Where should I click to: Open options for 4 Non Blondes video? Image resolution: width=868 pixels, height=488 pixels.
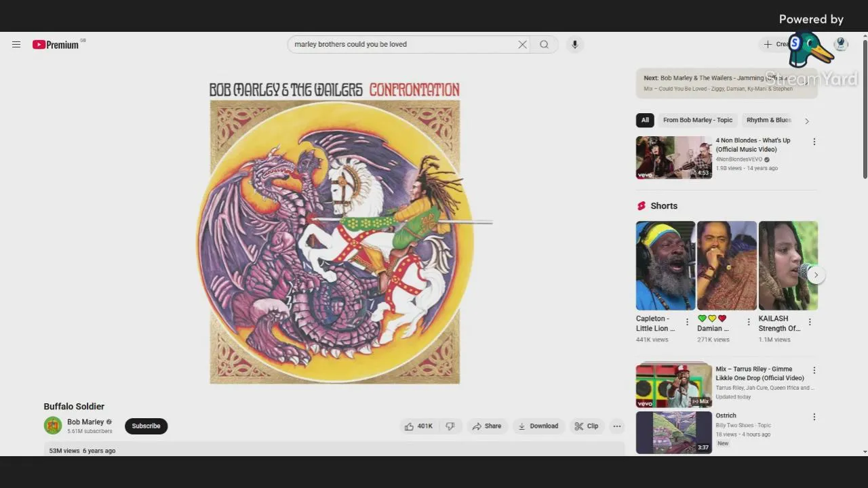[x=814, y=142]
